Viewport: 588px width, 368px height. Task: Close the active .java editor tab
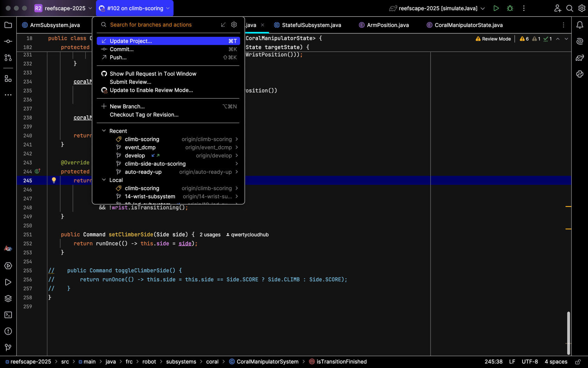point(262,25)
